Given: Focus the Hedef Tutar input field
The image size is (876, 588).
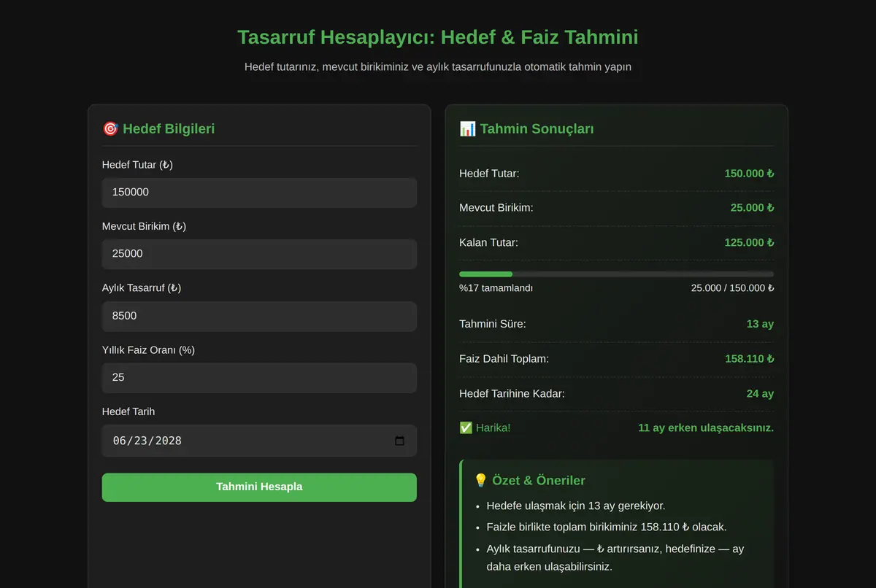Looking at the screenshot, I should coord(259,193).
